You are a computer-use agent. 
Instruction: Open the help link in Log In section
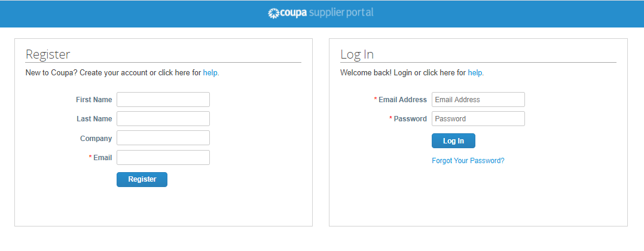pyautogui.click(x=476, y=73)
